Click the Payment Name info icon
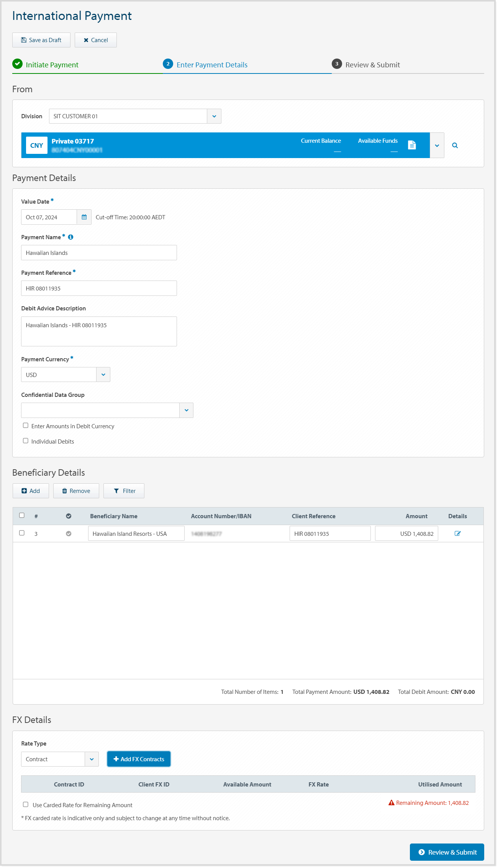The image size is (498, 868). pos(70,237)
